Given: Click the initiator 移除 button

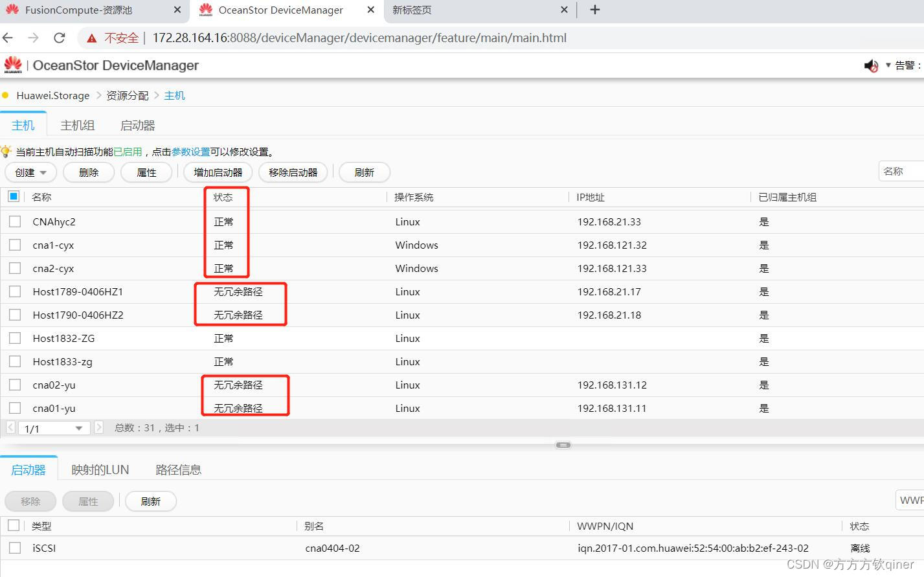Looking at the screenshot, I should tap(30, 501).
